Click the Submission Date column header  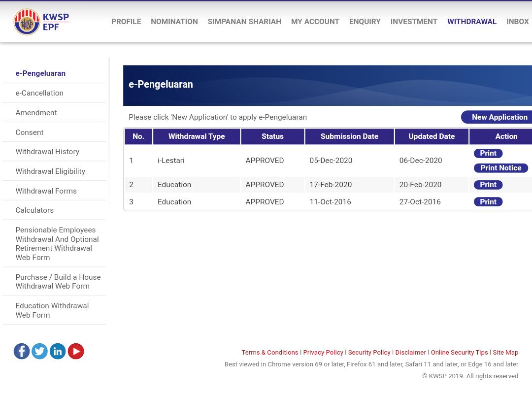tap(349, 136)
